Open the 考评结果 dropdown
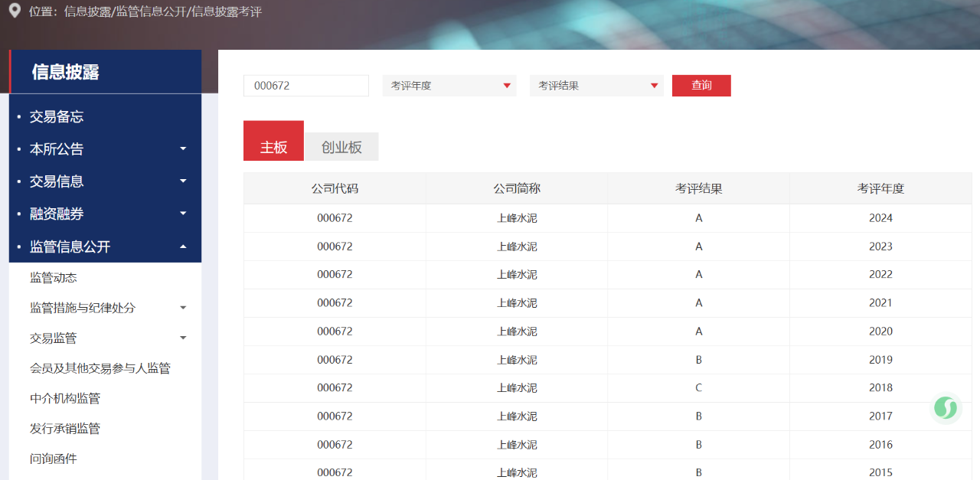The image size is (980, 480). point(596,86)
